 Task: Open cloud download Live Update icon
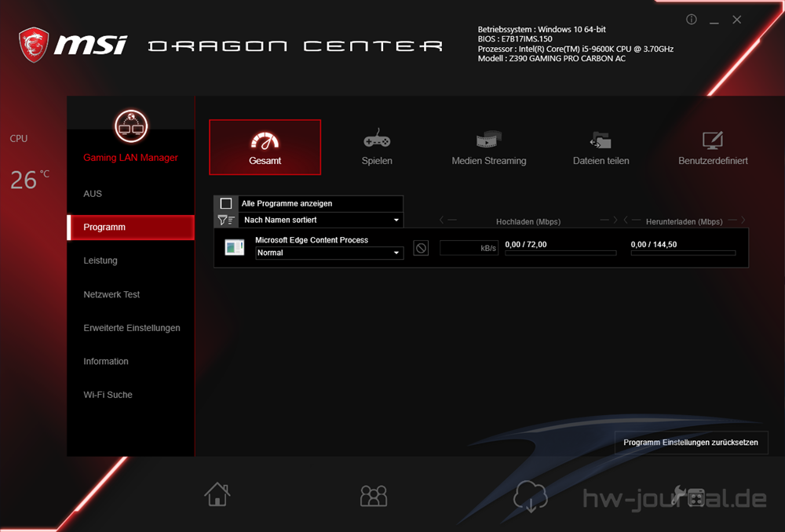530,496
